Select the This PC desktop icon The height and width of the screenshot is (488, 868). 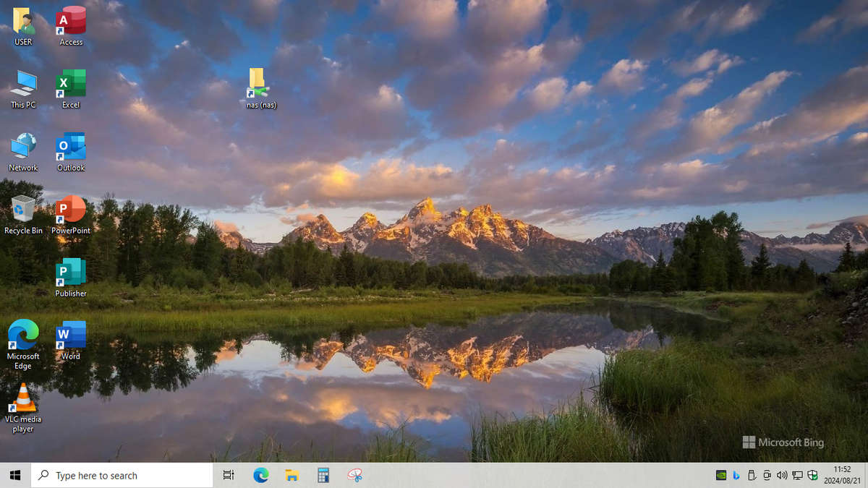pyautogui.click(x=23, y=85)
